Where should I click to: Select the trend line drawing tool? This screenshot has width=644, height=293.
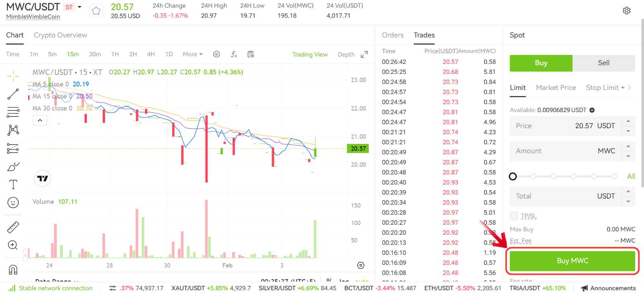click(x=13, y=94)
